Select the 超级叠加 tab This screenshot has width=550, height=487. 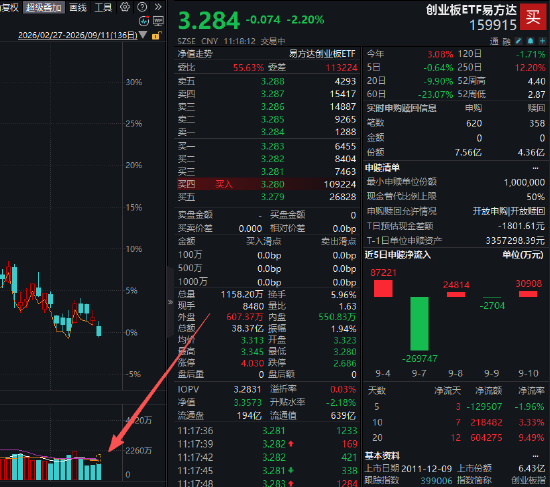[x=44, y=7]
